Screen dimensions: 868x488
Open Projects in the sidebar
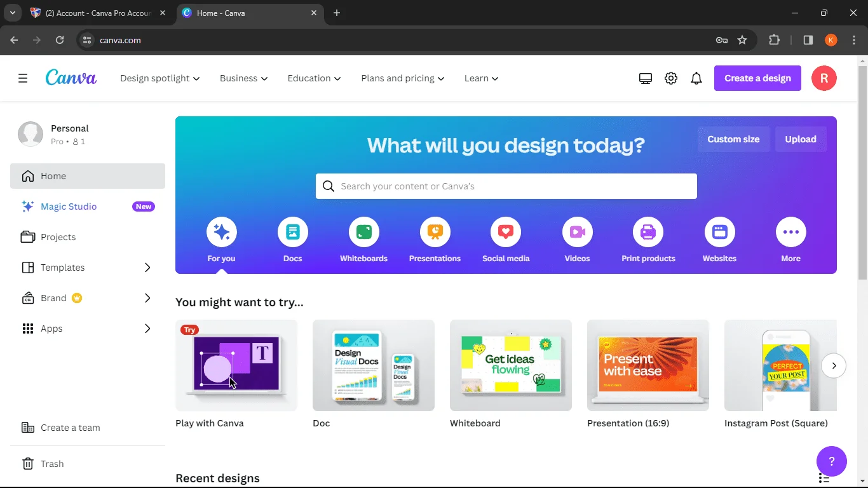tap(88, 237)
